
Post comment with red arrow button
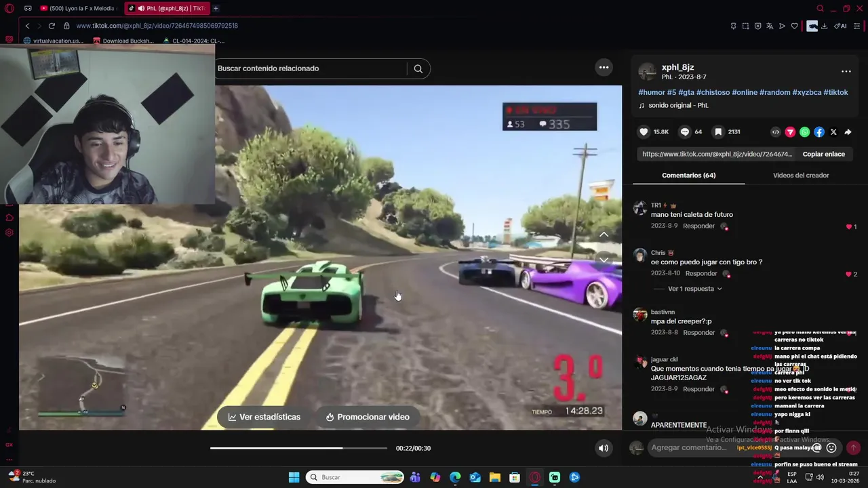pos(853,447)
